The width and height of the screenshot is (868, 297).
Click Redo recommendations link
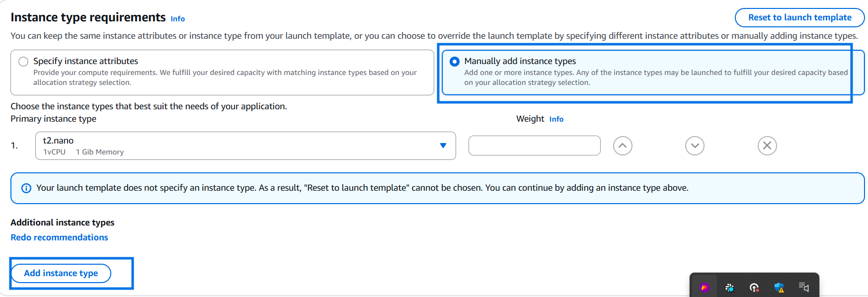pyautogui.click(x=59, y=237)
